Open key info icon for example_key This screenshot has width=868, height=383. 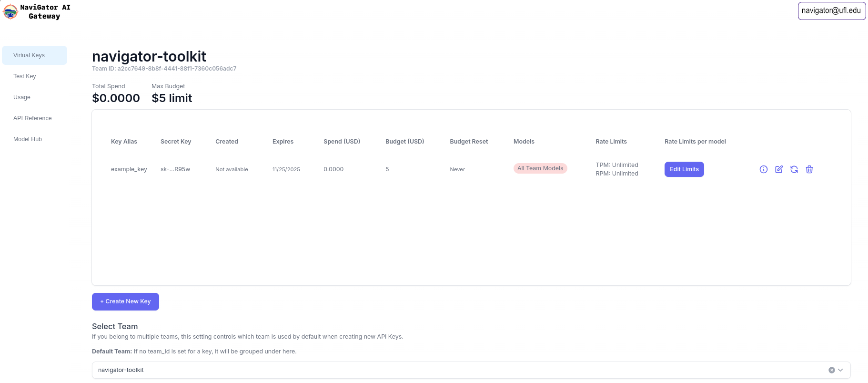coord(764,169)
